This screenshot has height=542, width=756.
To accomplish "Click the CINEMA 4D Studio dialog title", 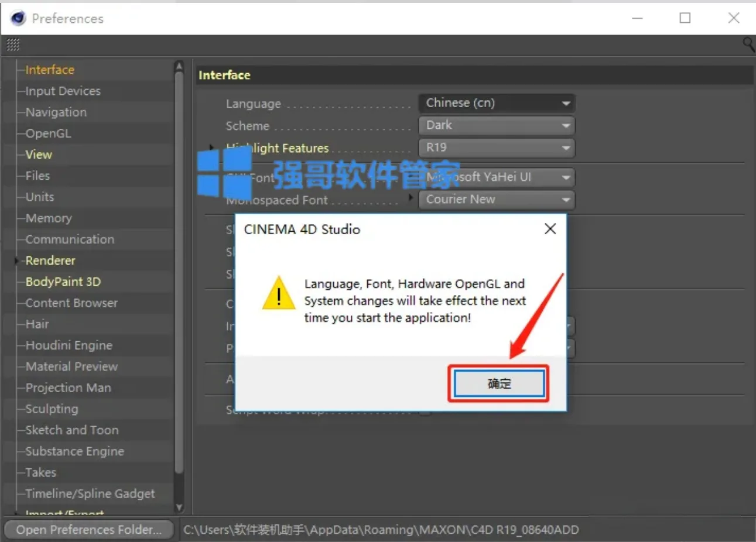I will (x=302, y=229).
